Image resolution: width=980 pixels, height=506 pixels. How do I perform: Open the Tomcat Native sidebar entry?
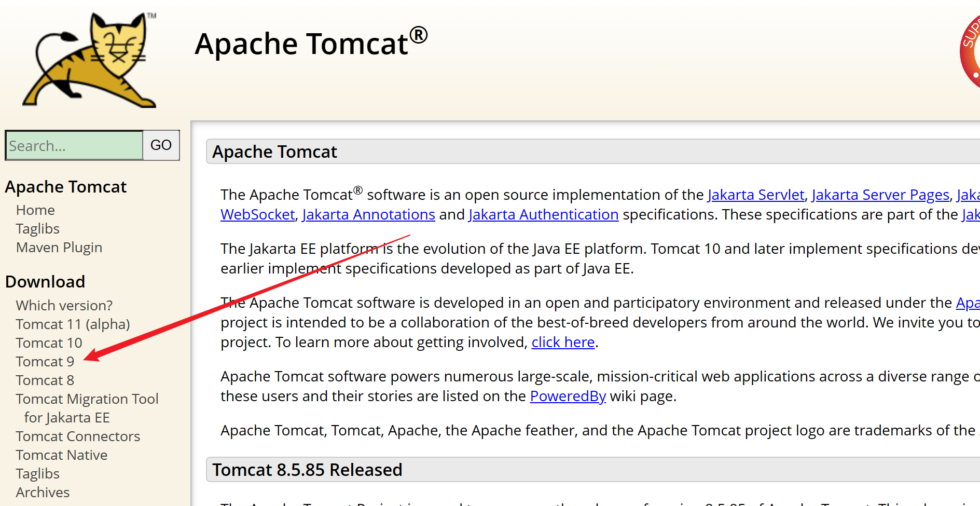pyautogui.click(x=62, y=455)
